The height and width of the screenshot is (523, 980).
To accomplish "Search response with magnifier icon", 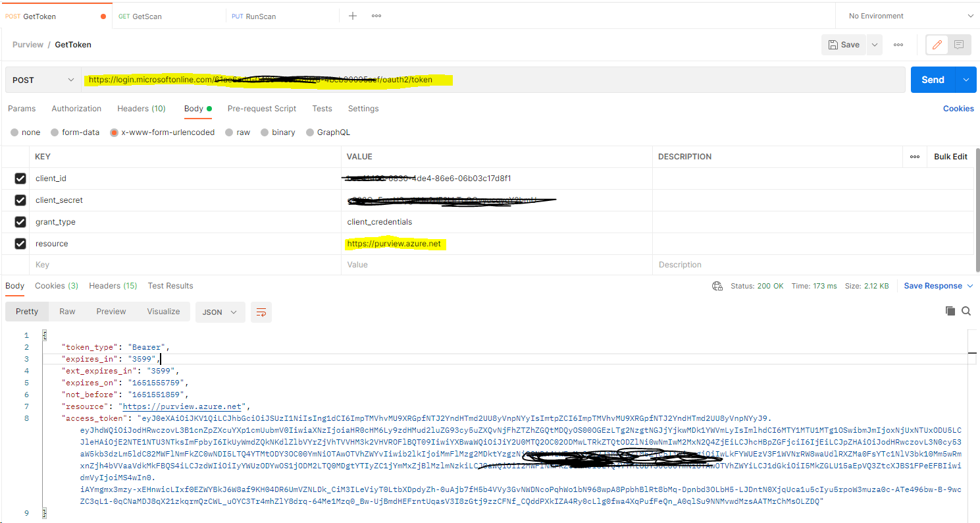I will point(966,311).
